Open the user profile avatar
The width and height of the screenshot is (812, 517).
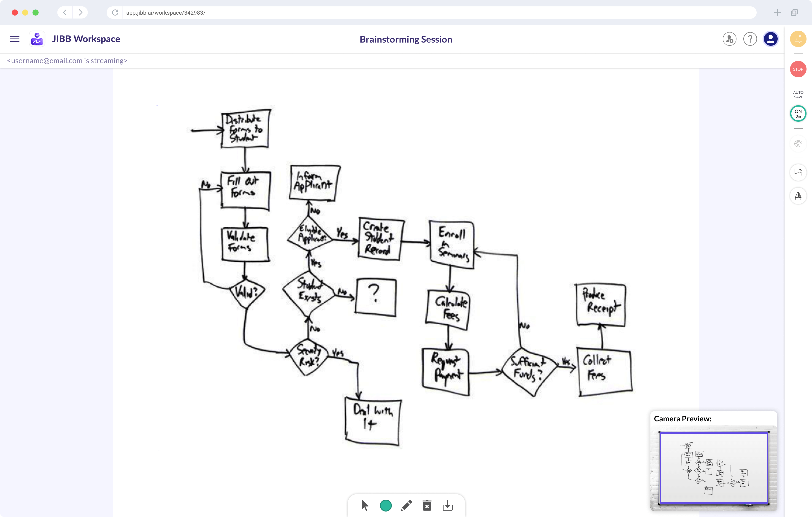(771, 39)
